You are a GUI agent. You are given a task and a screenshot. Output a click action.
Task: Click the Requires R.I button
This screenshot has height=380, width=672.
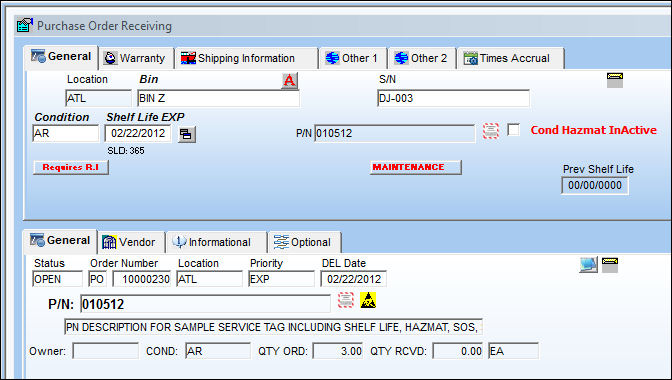pyautogui.click(x=71, y=168)
